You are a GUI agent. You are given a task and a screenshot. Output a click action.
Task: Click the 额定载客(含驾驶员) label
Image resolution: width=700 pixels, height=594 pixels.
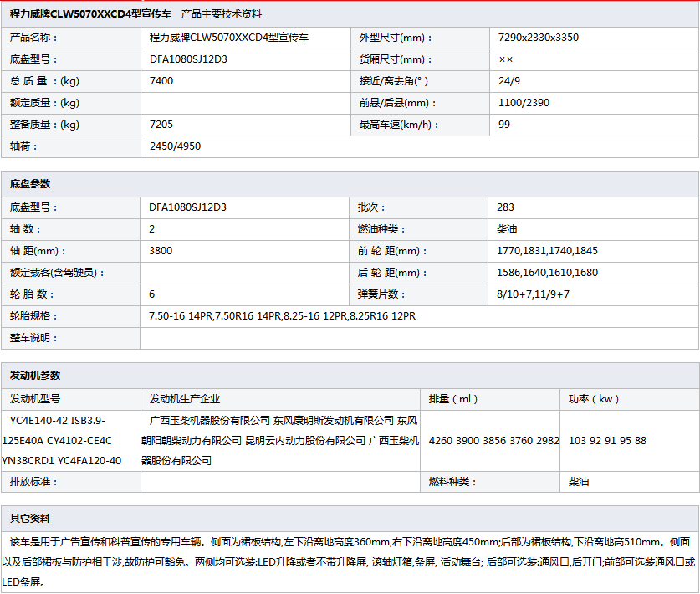tap(57, 273)
